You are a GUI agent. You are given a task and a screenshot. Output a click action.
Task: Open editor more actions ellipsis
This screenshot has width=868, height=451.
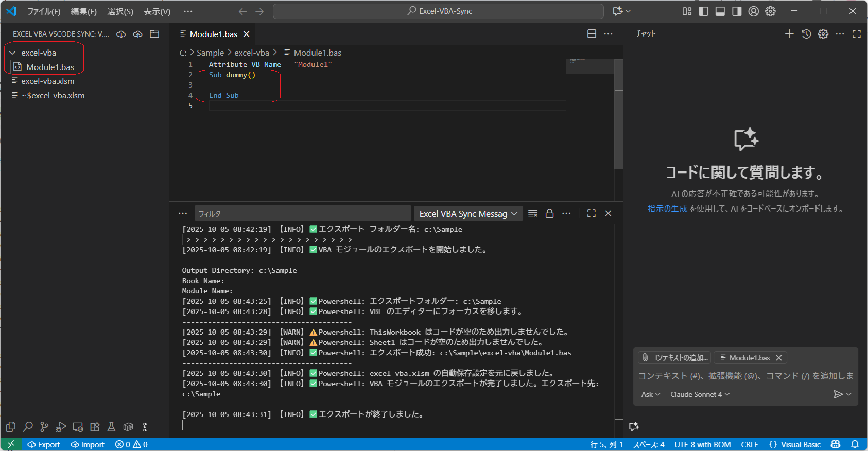pos(608,34)
